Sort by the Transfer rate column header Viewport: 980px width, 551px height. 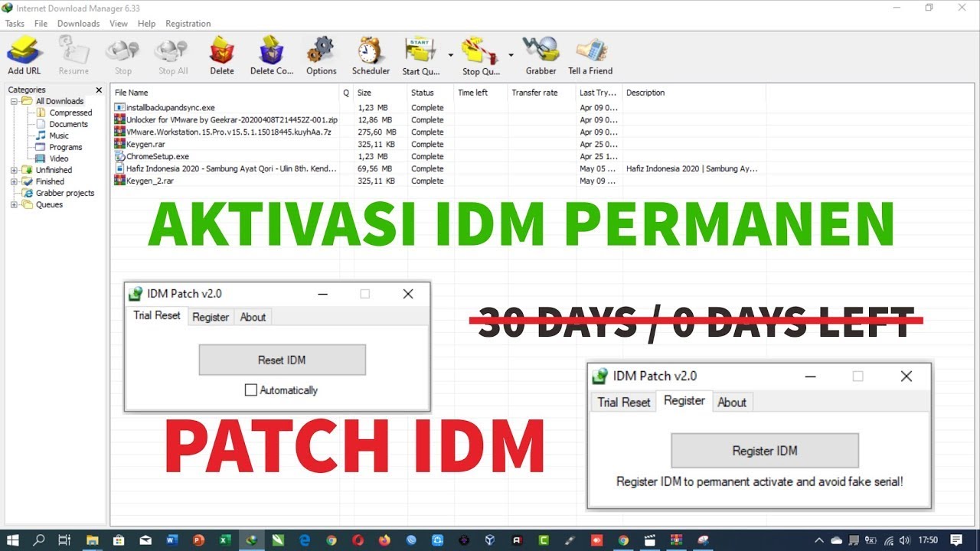(x=541, y=93)
